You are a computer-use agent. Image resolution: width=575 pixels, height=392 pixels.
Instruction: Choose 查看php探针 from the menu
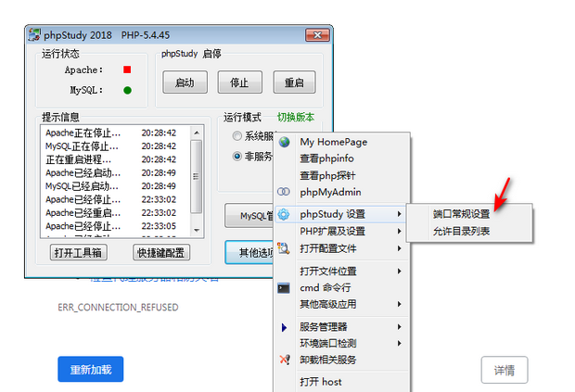point(341,175)
